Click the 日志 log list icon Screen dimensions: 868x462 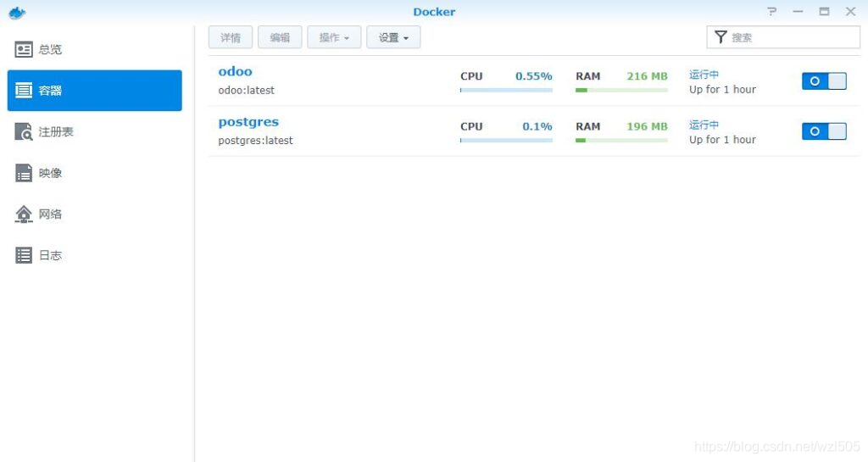(x=23, y=255)
